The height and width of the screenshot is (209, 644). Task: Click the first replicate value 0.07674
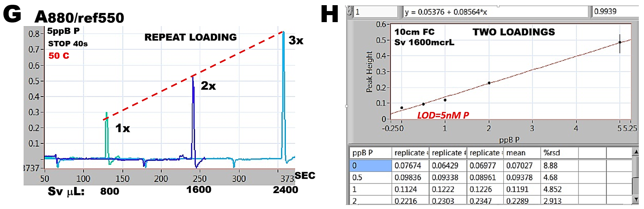pyautogui.click(x=411, y=166)
